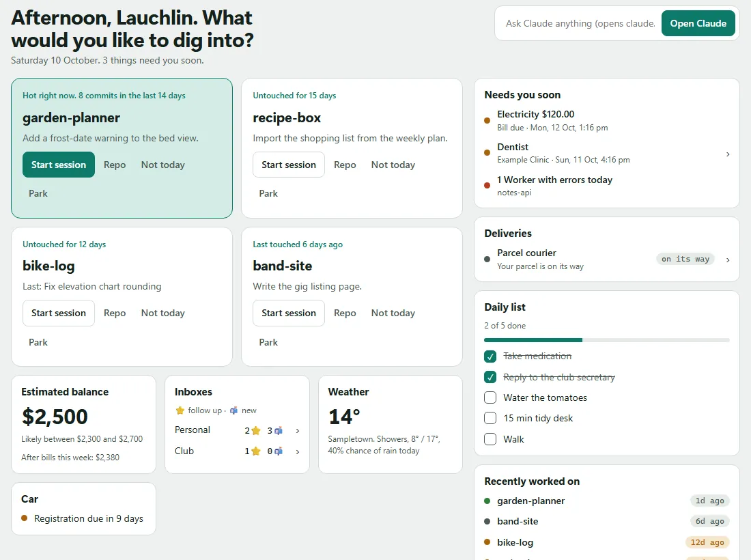The height and width of the screenshot is (560, 751).
Task: Click the star icon in Personal inbox row
Action: (256, 431)
